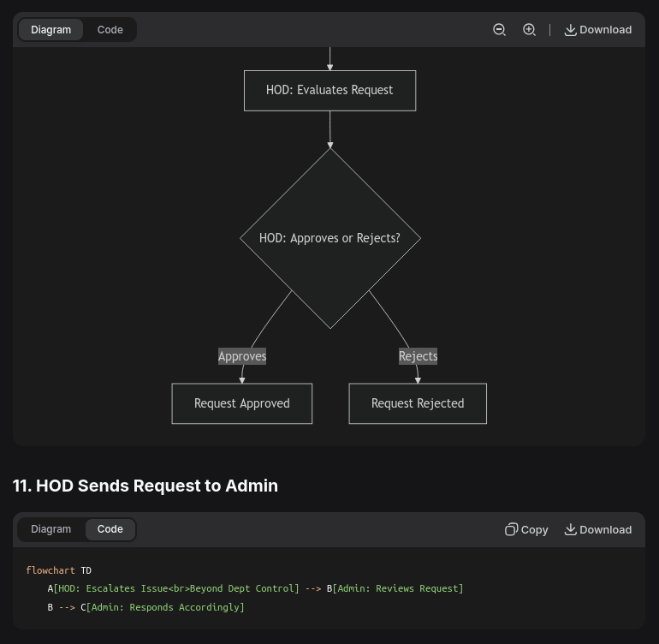Image resolution: width=659 pixels, height=644 pixels.
Task: Zoom in the upper diagram
Action: (529, 30)
